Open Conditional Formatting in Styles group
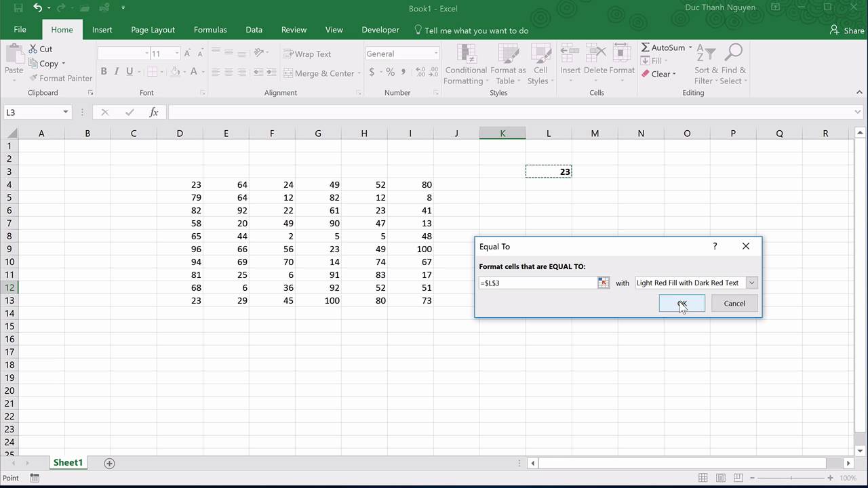The width and height of the screenshot is (868, 488). [x=466, y=65]
